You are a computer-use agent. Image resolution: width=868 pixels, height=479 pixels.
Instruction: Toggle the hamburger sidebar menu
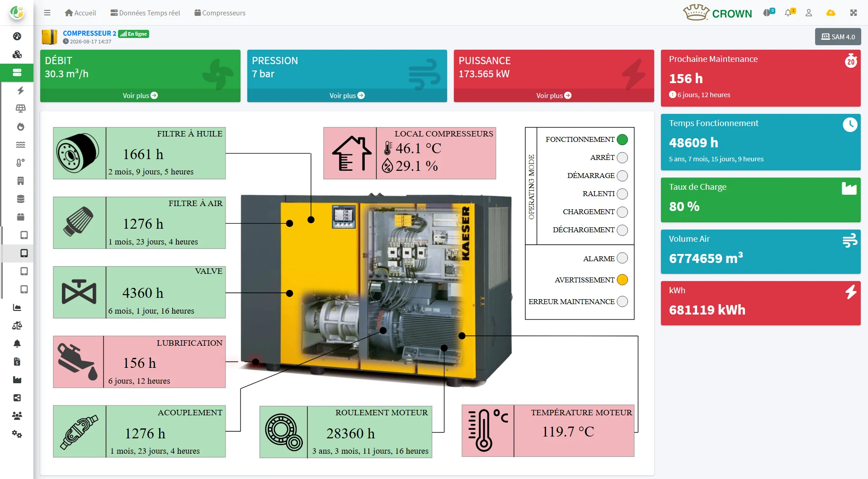[47, 13]
